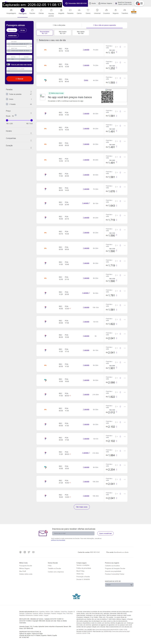The image size is (151, 644).
Task: Open the Cruzeiros category icon
Action: tap(106, 10)
